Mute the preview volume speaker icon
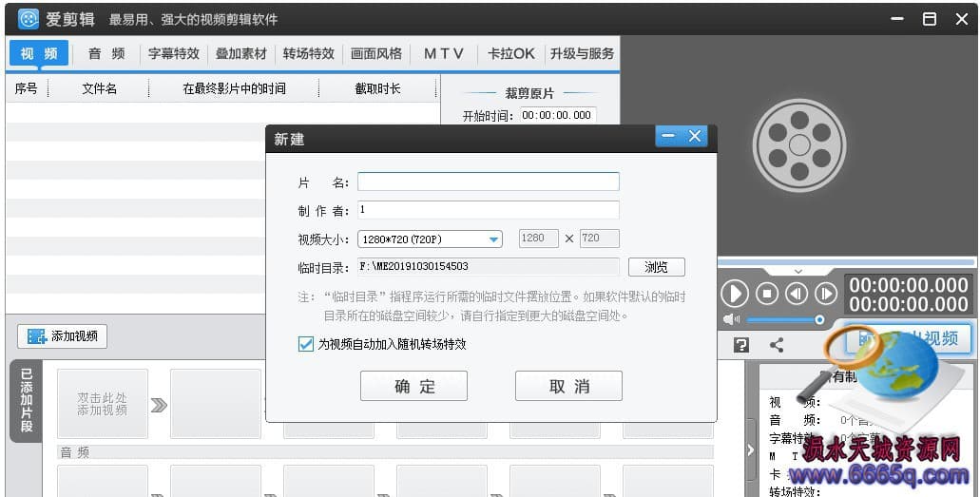Viewport: 980px width, 497px height. point(731,320)
